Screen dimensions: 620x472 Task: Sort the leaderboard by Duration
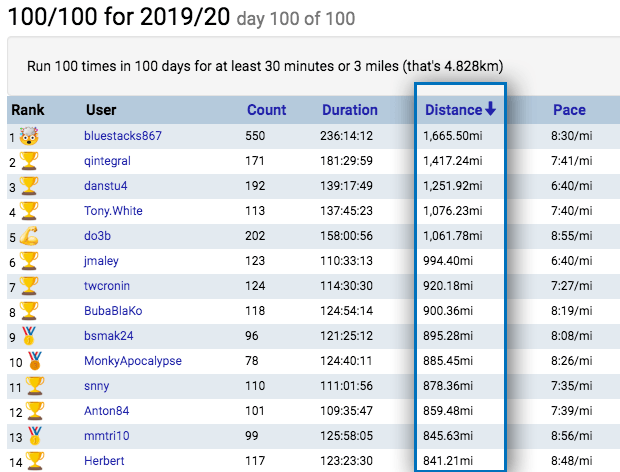(x=350, y=110)
